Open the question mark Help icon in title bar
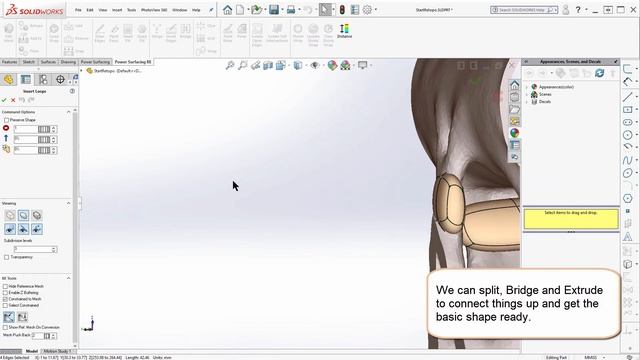This screenshot has height=360, width=640. pos(578,10)
